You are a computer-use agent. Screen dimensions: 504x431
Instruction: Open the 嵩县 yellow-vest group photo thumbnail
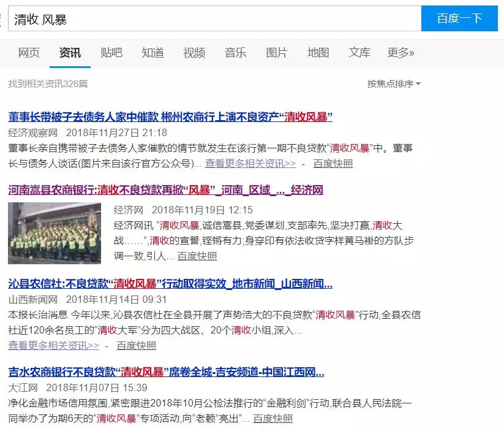(x=55, y=233)
